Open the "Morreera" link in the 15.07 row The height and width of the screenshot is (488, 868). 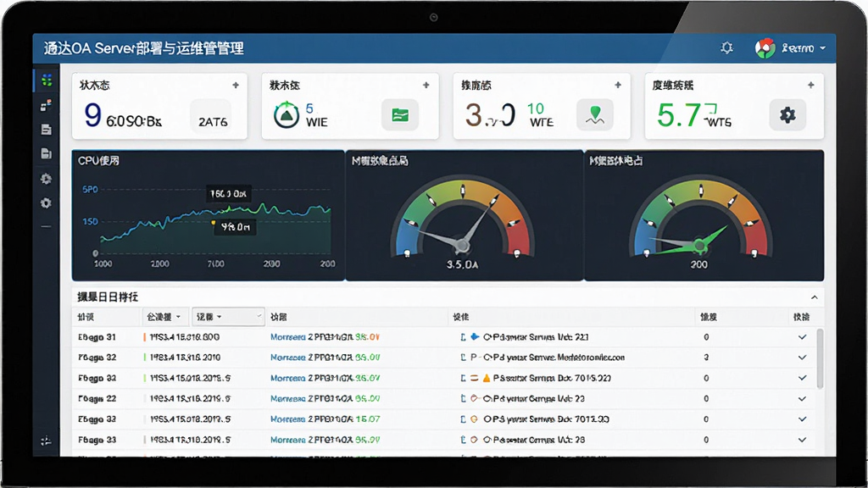click(x=288, y=419)
